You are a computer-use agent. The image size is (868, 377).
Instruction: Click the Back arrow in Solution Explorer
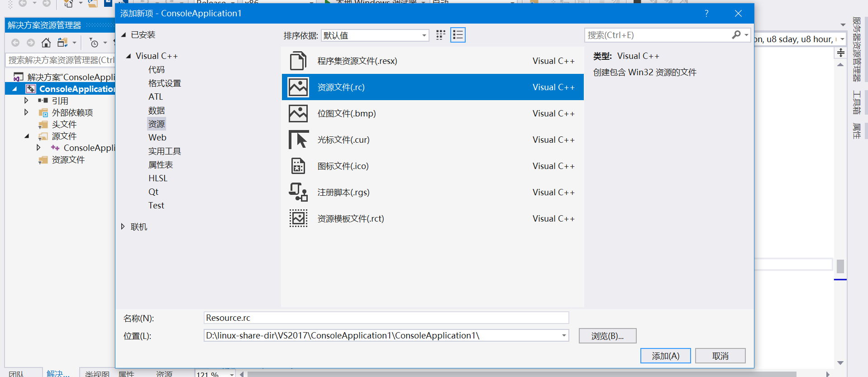pyautogui.click(x=15, y=43)
